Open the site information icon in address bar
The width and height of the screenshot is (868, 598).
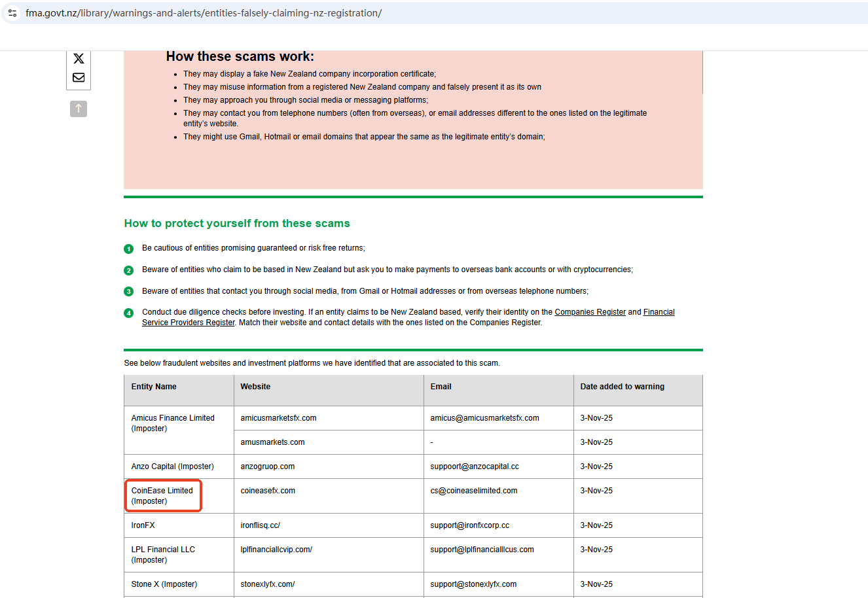click(x=12, y=13)
